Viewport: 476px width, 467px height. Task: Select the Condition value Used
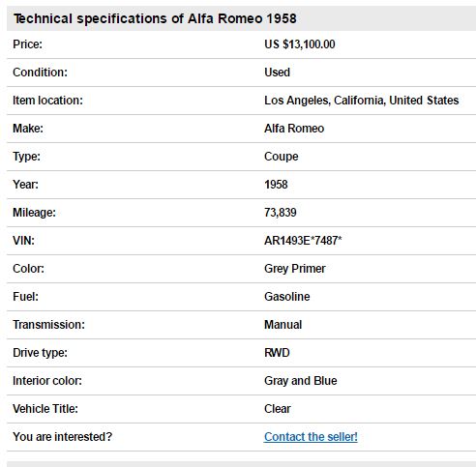(x=277, y=73)
